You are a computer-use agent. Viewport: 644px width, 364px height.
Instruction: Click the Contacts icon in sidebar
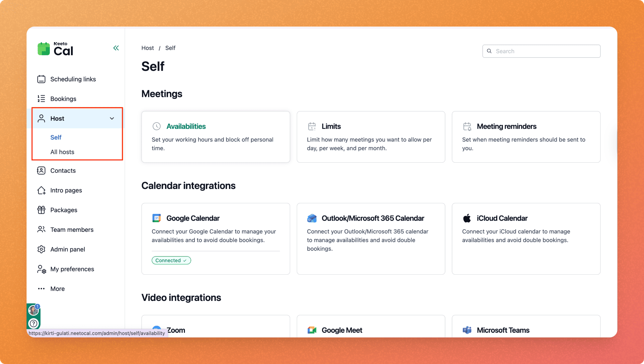click(41, 170)
